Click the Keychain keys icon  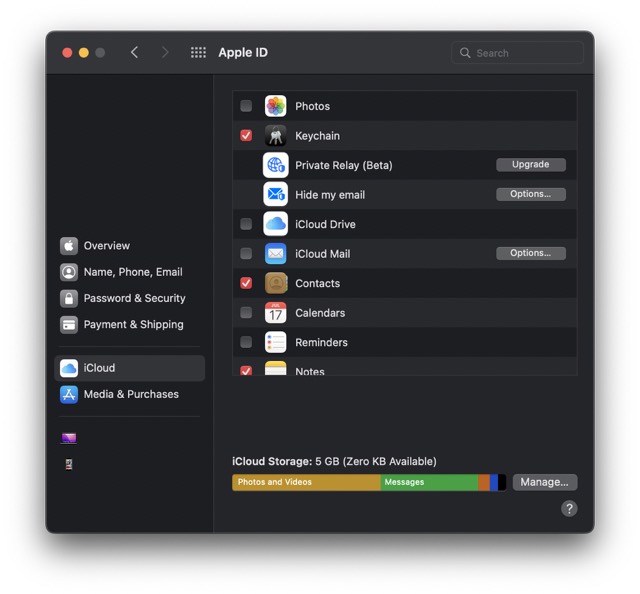[x=276, y=136]
